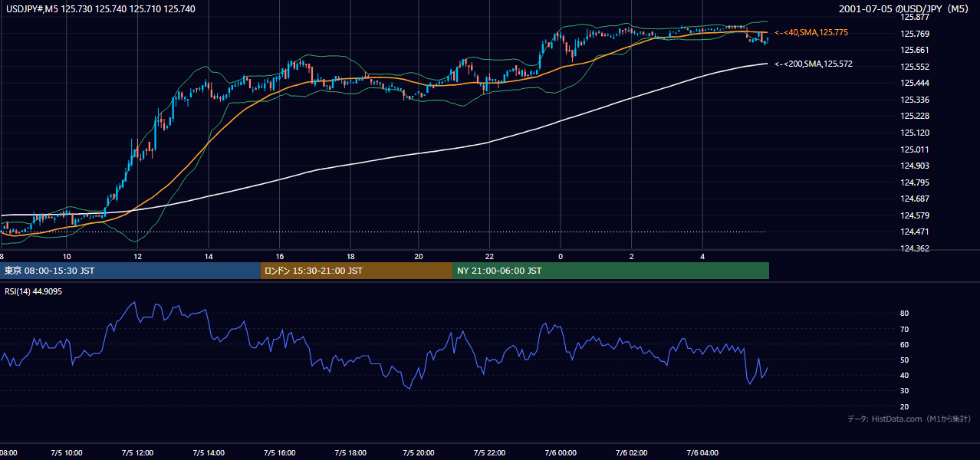This screenshot has height=460, width=980.
Task: Click the 7/5 20:00 time axis label
Action: point(419,453)
